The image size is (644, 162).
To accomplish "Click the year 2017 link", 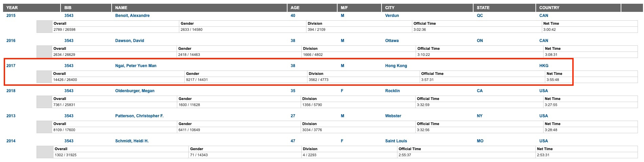I will click(x=11, y=66).
